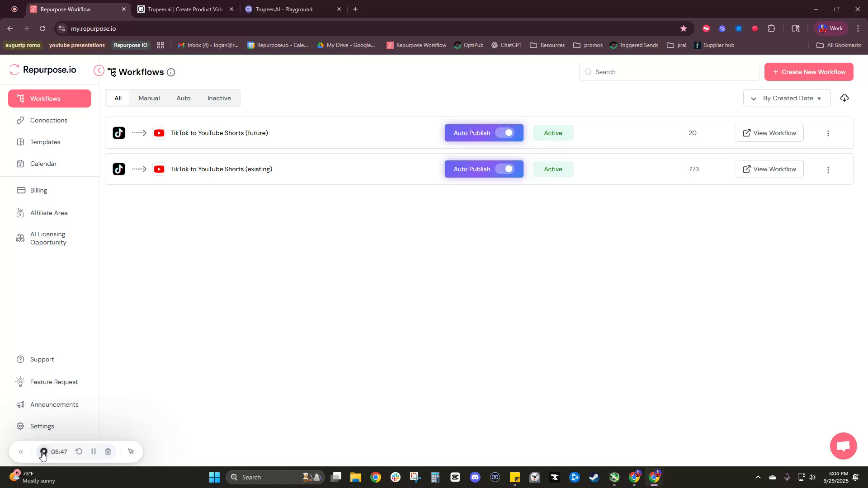Open the three-dot menu for the future workflow

(828, 133)
